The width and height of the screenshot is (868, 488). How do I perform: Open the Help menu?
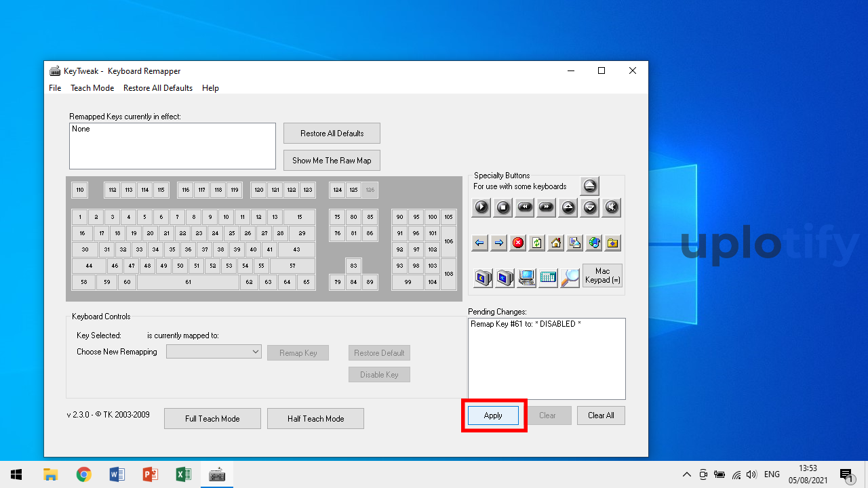tap(210, 88)
